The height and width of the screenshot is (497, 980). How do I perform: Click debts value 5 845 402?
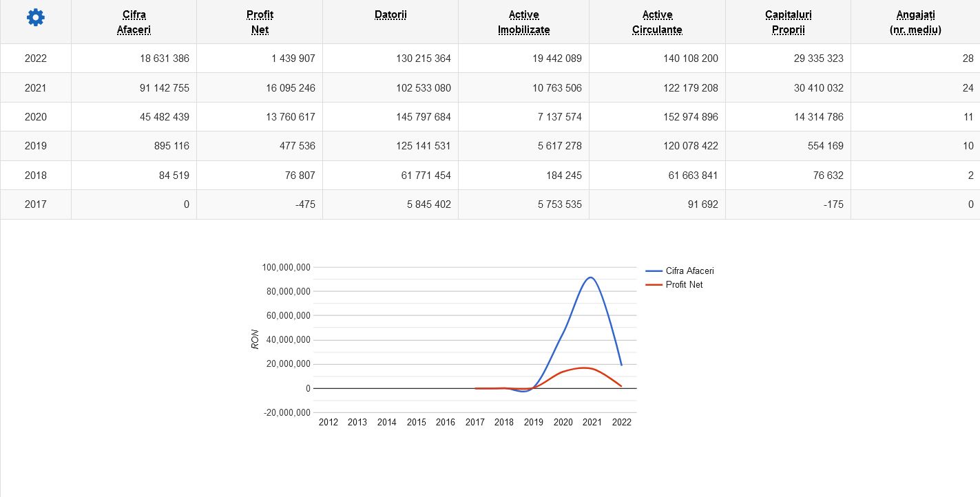[x=429, y=204]
